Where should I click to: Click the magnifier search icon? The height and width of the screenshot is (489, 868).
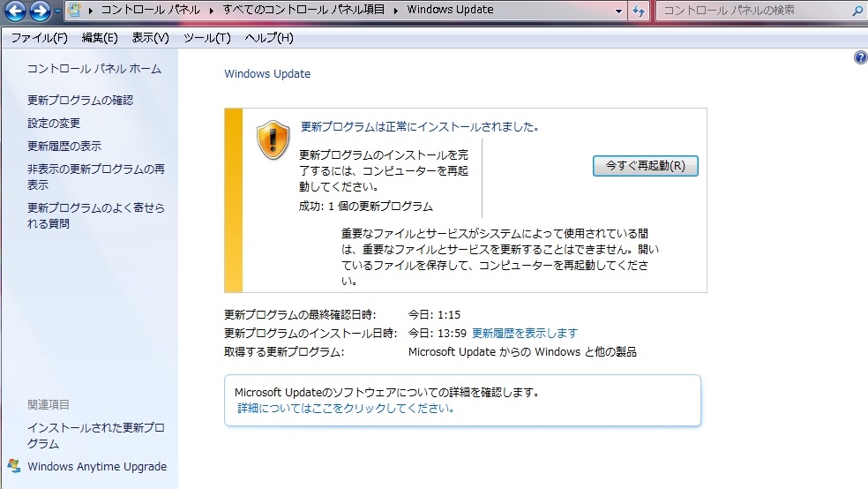pos(857,10)
